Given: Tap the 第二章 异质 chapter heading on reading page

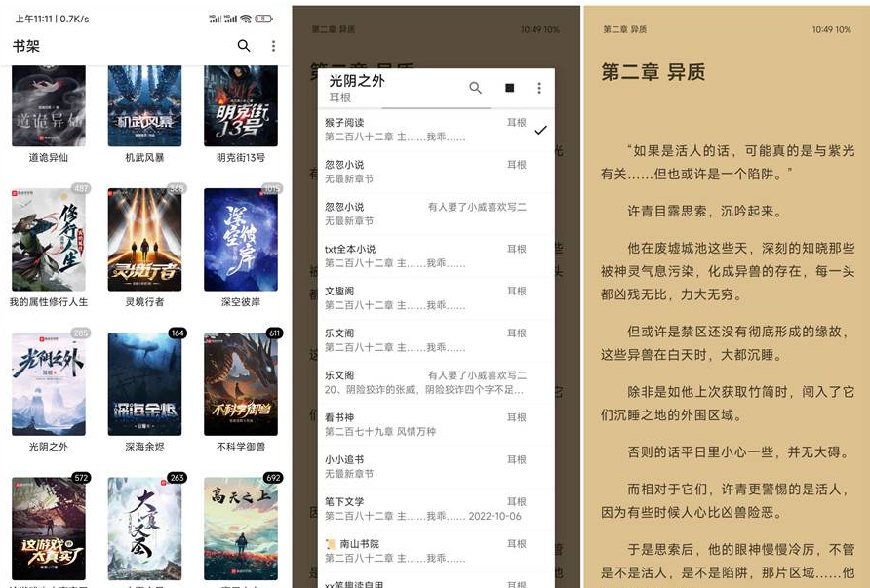Looking at the screenshot, I should (x=652, y=72).
